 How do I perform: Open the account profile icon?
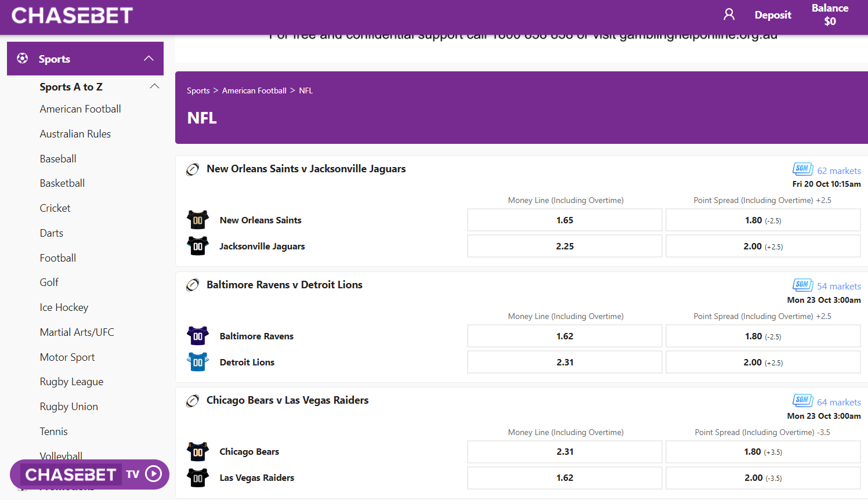(729, 14)
